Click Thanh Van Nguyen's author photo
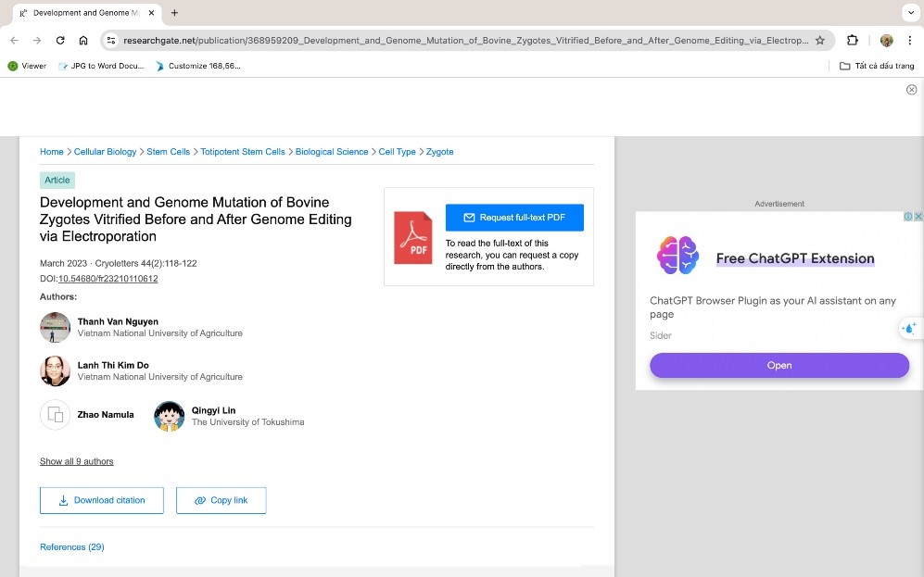924x577 pixels. click(x=55, y=327)
